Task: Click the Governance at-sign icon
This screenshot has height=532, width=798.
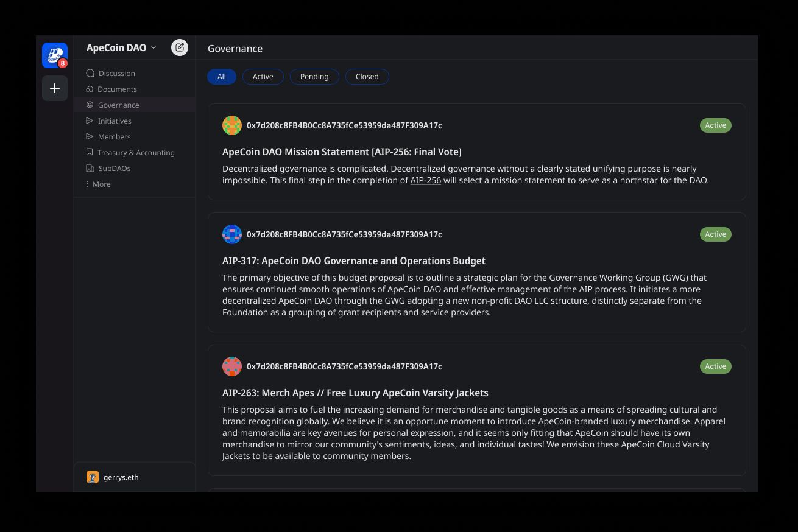Action: 90,105
